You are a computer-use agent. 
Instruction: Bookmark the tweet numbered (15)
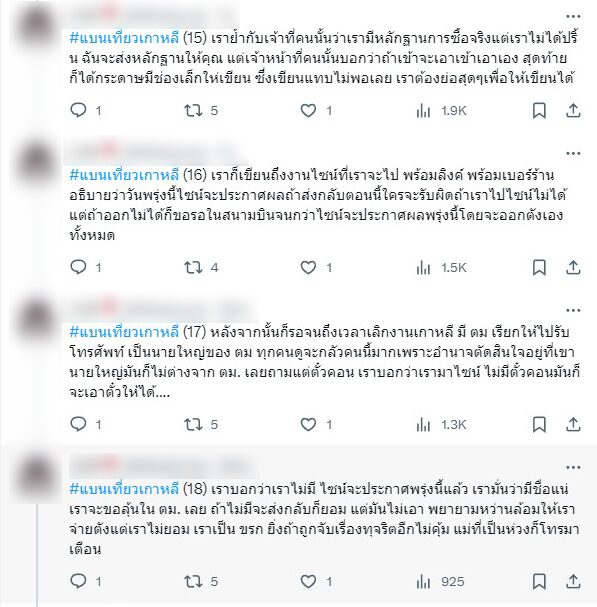539,111
